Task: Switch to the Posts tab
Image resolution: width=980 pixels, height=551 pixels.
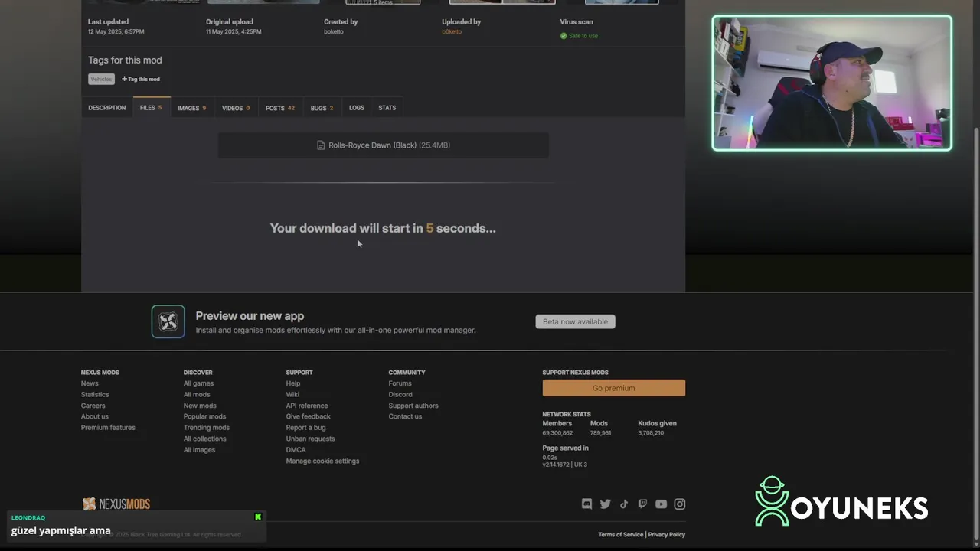Action: 280,108
